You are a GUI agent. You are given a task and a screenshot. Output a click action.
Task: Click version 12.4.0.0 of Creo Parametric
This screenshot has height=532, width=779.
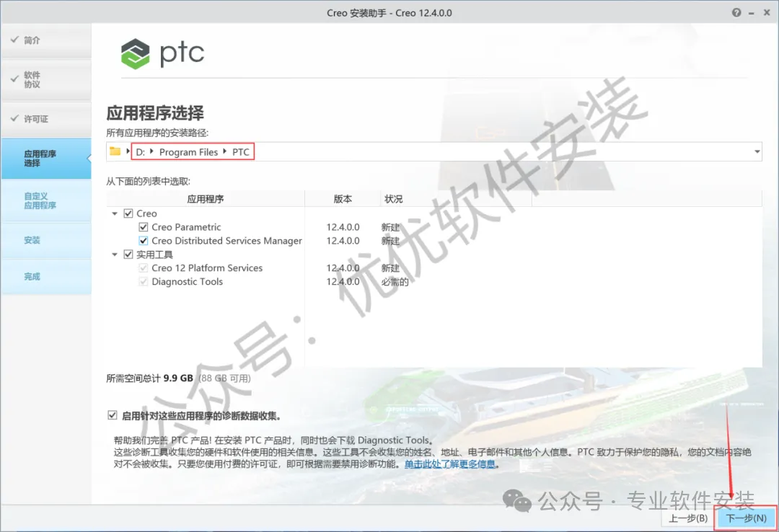click(x=343, y=227)
